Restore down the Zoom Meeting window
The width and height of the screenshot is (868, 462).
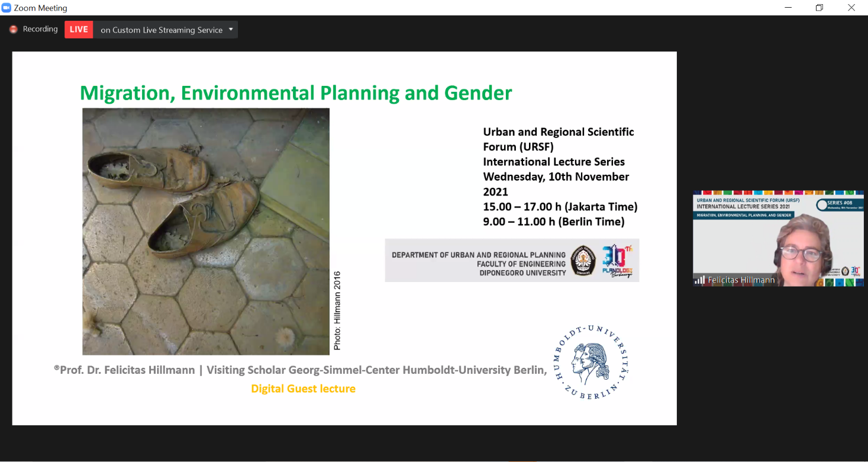pos(819,8)
